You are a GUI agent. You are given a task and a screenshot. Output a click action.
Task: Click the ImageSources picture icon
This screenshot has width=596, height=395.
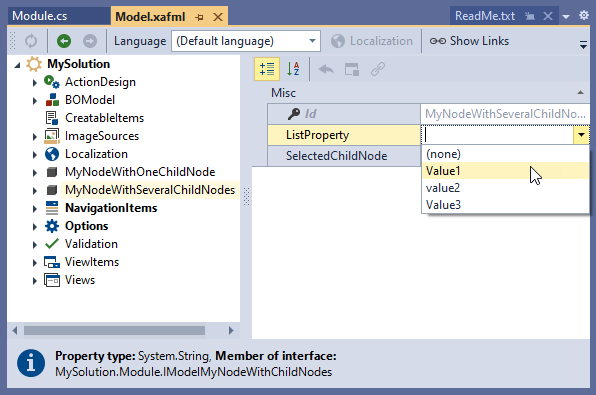coord(52,136)
